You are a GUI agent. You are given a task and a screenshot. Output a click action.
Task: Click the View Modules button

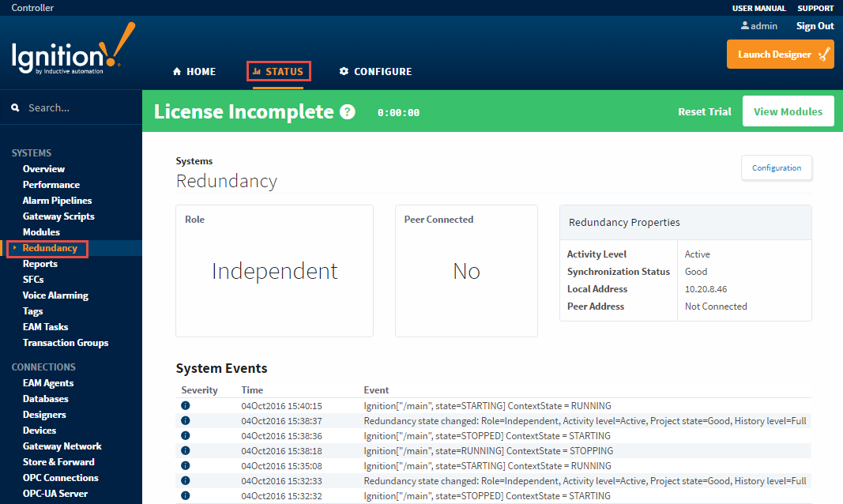[788, 111]
